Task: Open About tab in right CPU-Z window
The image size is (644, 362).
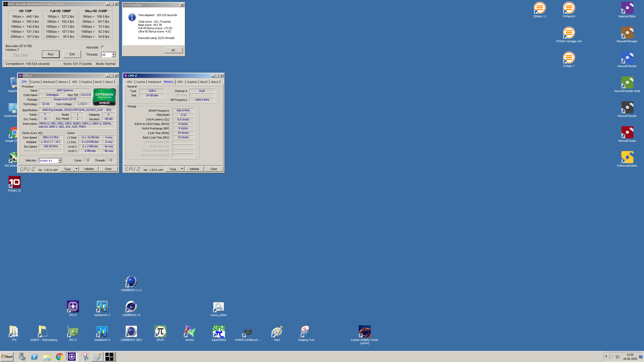Action: (215, 82)
